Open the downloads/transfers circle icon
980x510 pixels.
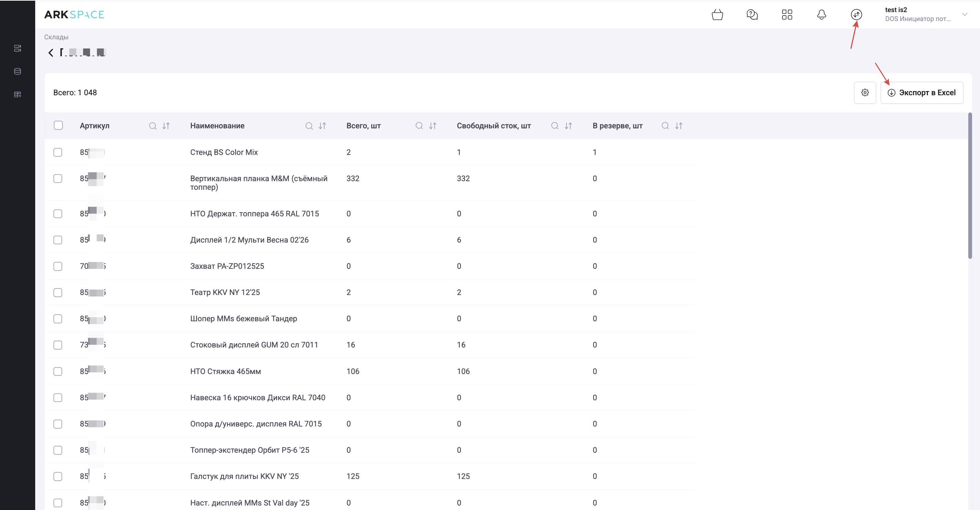[856, 15]
